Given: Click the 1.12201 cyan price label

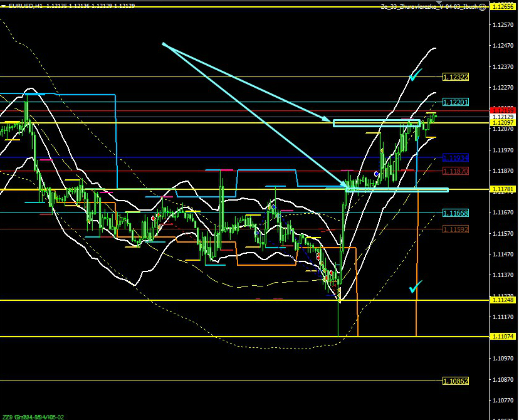Looking at the screenshot, I should (456, 102).
